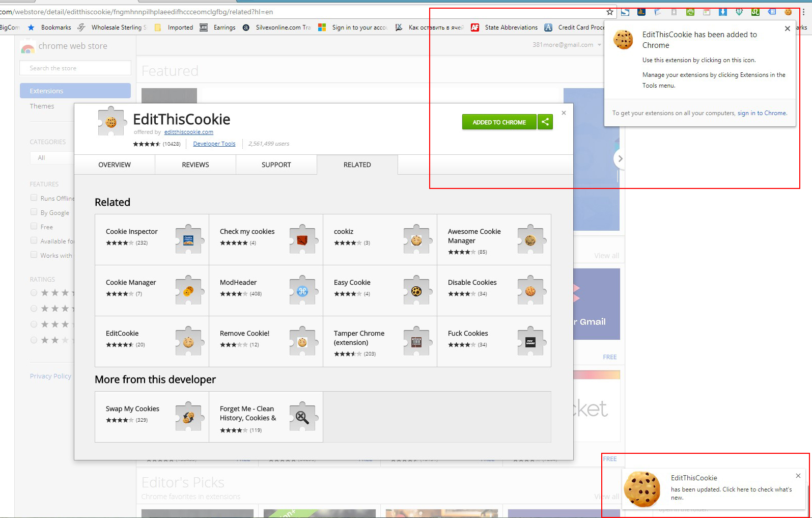The image size is (812, 518).
Task: Select Extensions in the sidebar
Action: 75,91
